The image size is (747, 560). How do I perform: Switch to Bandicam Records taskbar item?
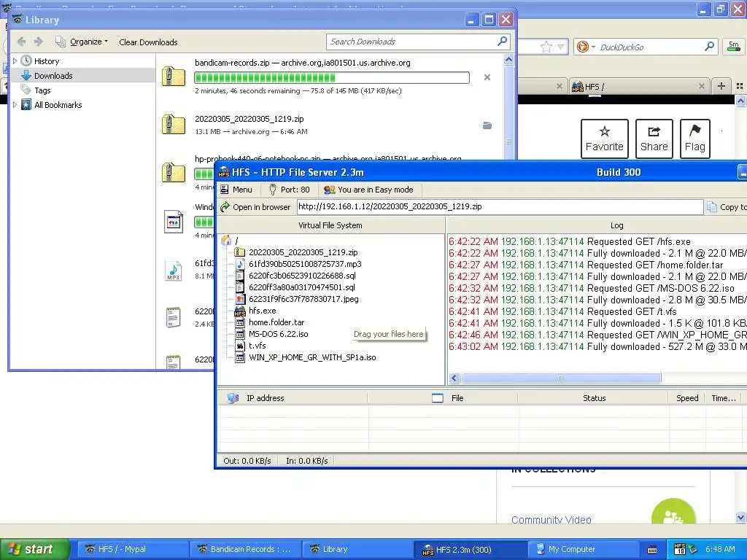point(245,549)
